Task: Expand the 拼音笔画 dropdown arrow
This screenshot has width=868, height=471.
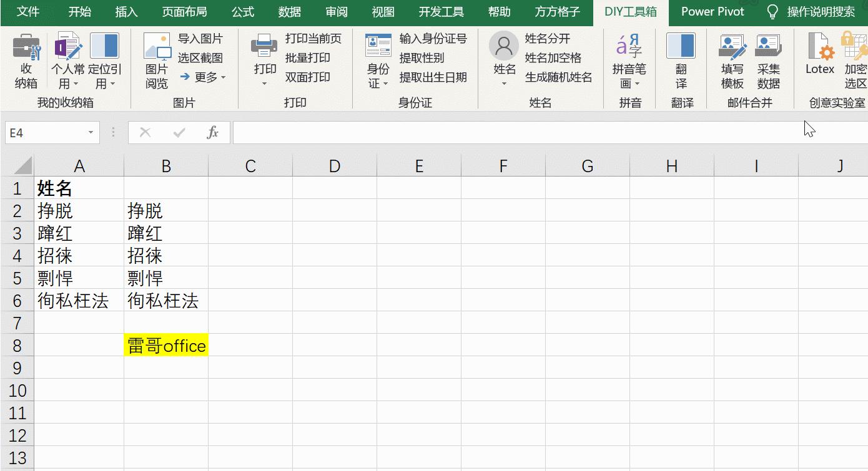Action: click(x=637, y=84)
